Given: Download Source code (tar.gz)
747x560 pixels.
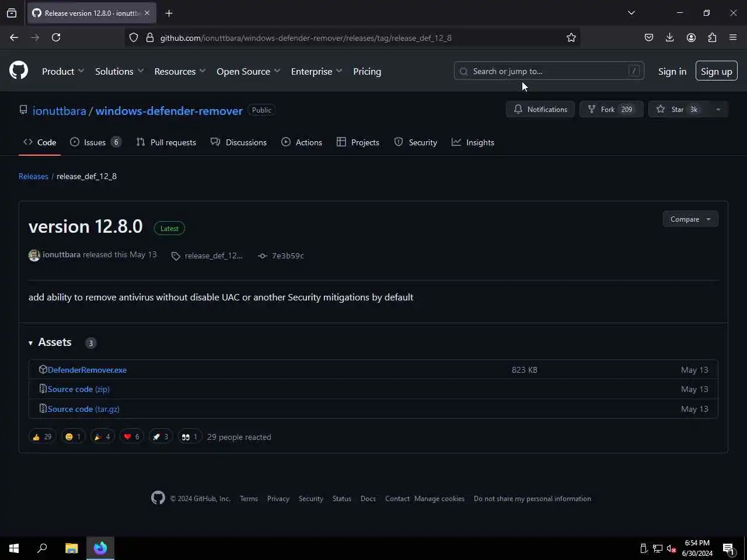Looking at the screenshot, I should 83,409.
